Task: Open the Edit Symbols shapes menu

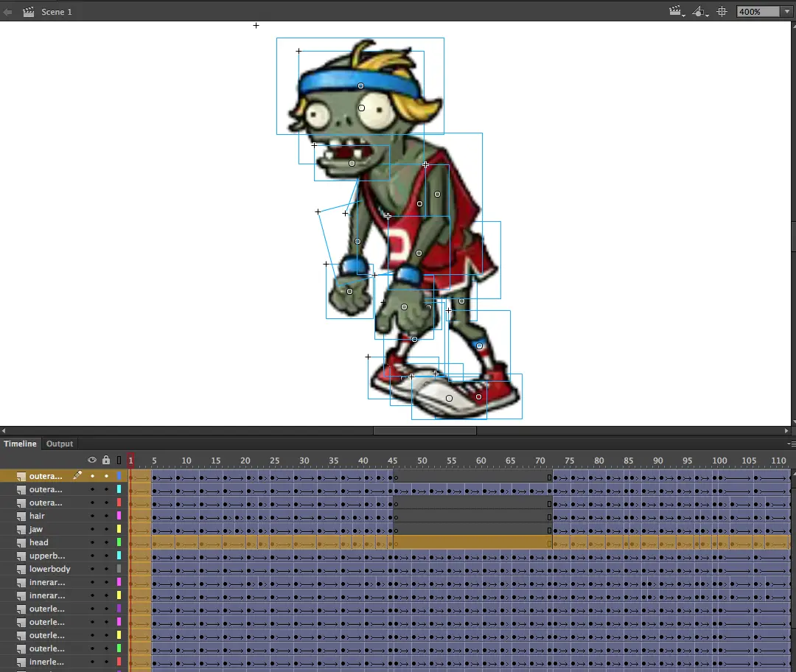Action: 700,11
